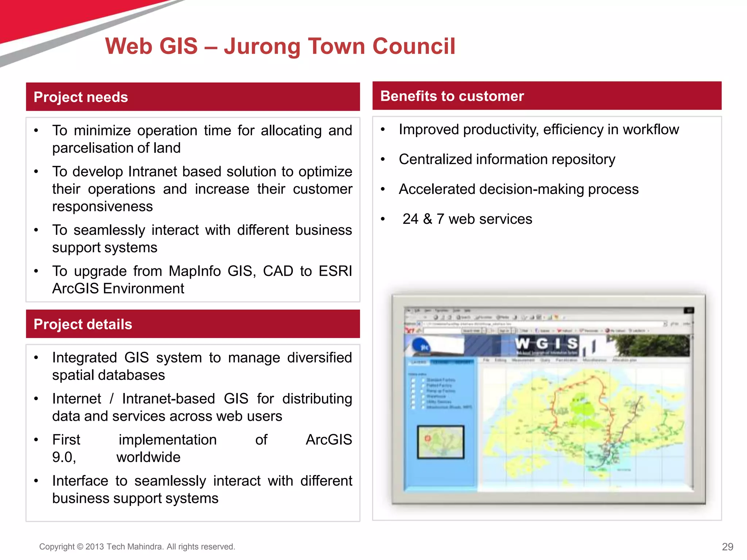Select the Layers tab in WGIS sidebar
Viewport: 747px width, 560px height.
point(419,362)
